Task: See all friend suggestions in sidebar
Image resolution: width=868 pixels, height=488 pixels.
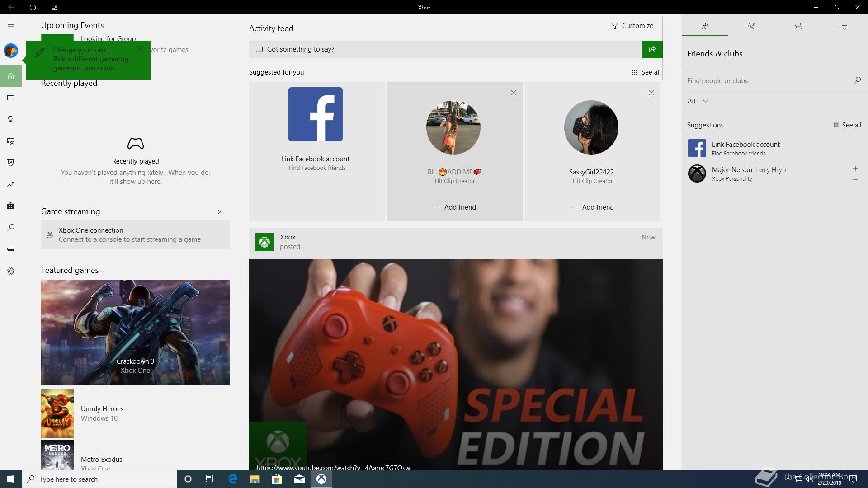Action: click(x=847, y=125)
